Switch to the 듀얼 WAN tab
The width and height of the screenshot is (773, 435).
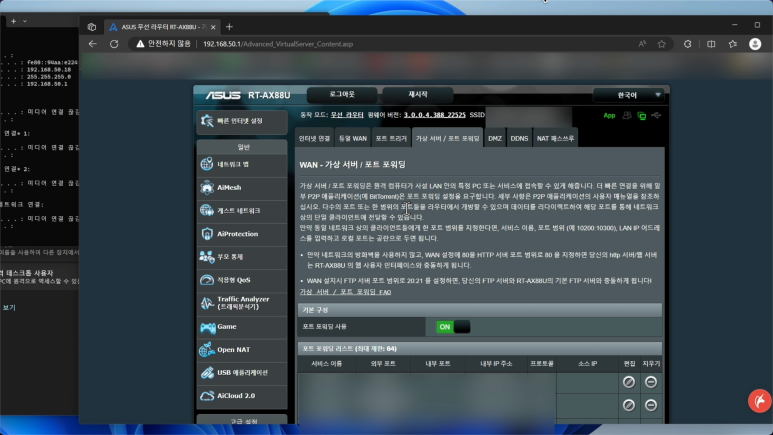352,139
